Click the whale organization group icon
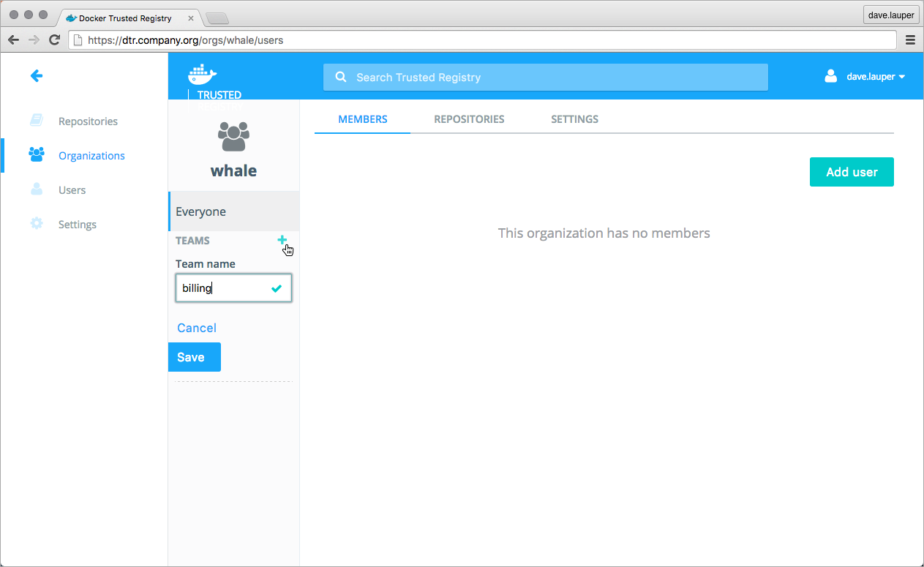Screen dimensions: 924x567 click(233, 136)
